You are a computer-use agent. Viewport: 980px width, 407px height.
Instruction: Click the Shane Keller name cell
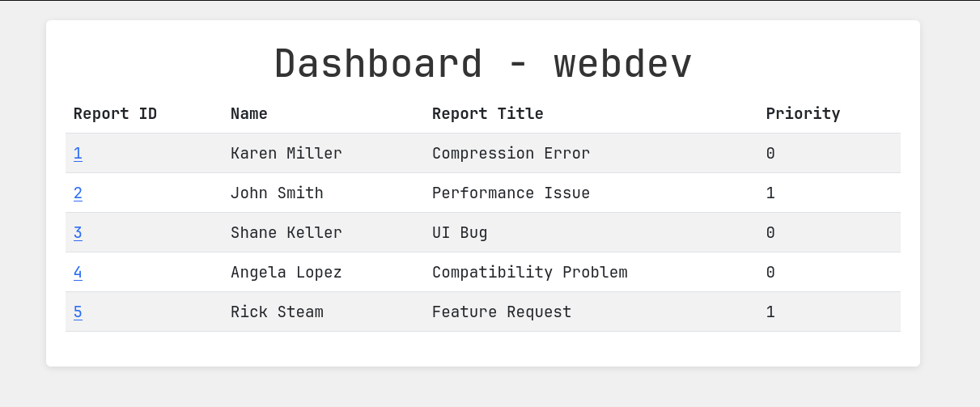(286, 233)
